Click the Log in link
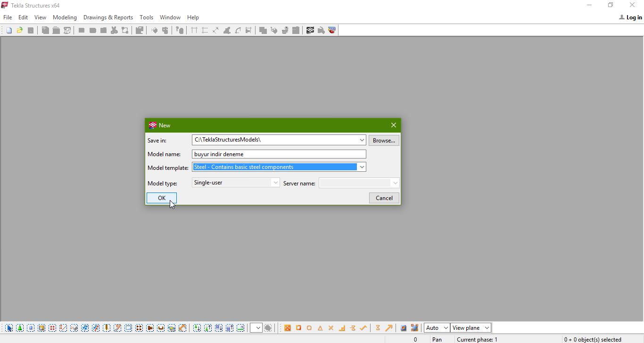644x343 pixels. click(x=630, y=17)
